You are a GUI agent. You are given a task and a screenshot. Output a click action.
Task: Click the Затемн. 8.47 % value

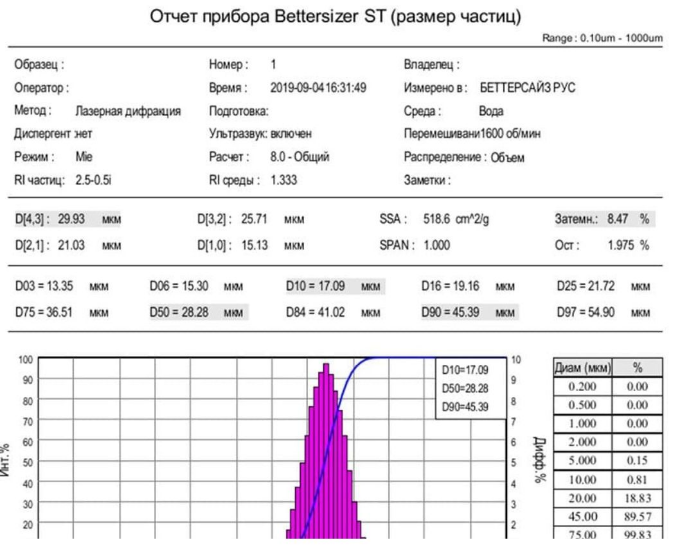[x=602, y=218]
